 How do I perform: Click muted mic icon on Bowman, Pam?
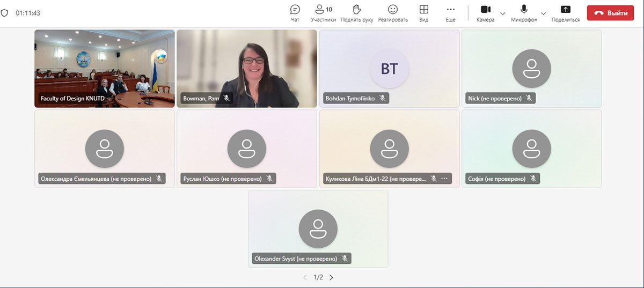(226, 99)
